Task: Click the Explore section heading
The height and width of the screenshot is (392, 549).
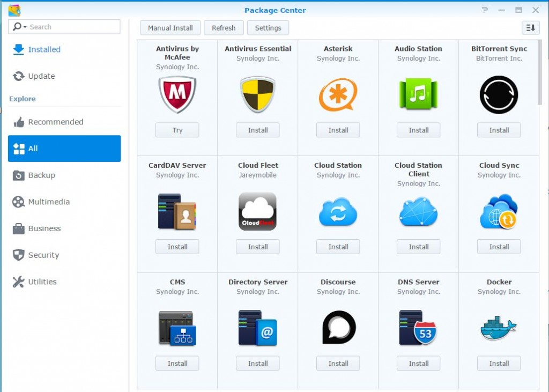Action: click(x=23, y=99)
